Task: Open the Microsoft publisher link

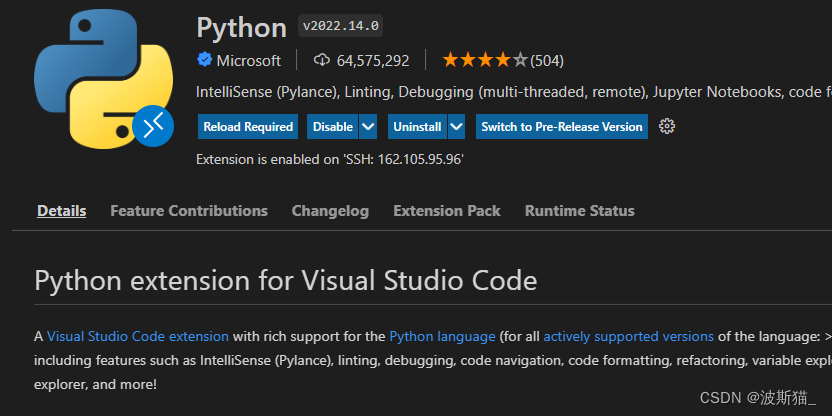Action: pos(249,60)
